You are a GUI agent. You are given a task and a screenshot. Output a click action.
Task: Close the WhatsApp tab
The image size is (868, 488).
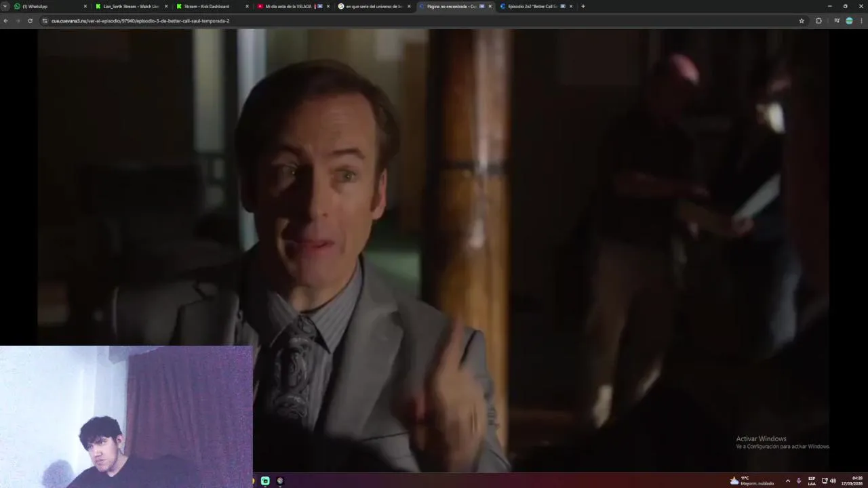coord(85,6)
